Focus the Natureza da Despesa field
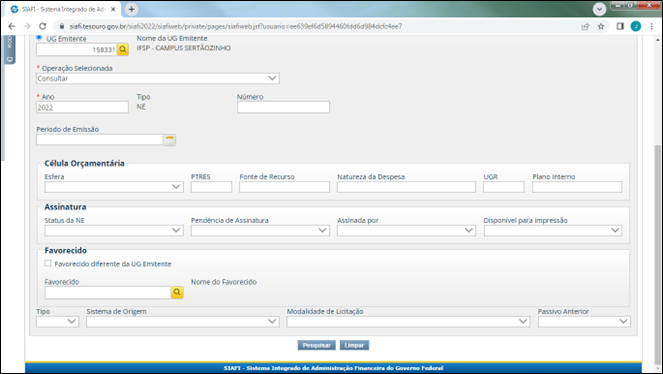Screen dimensions: 663x374 [406, 187]
